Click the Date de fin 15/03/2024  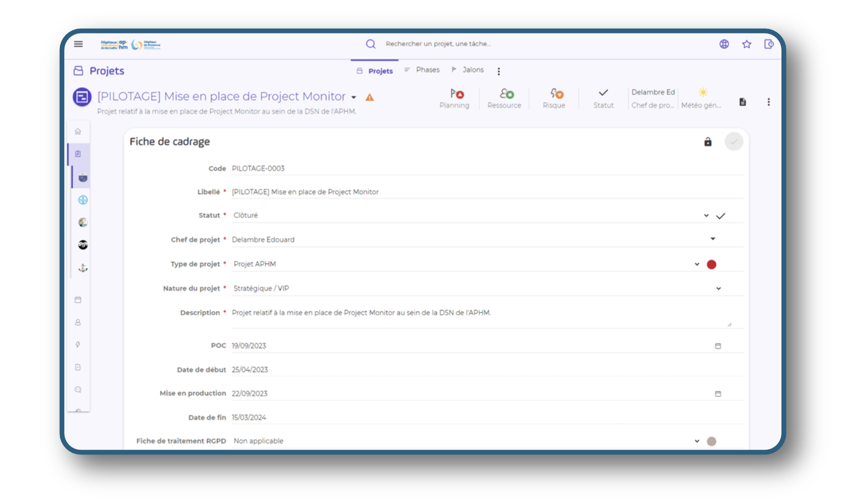pos(249,417)
